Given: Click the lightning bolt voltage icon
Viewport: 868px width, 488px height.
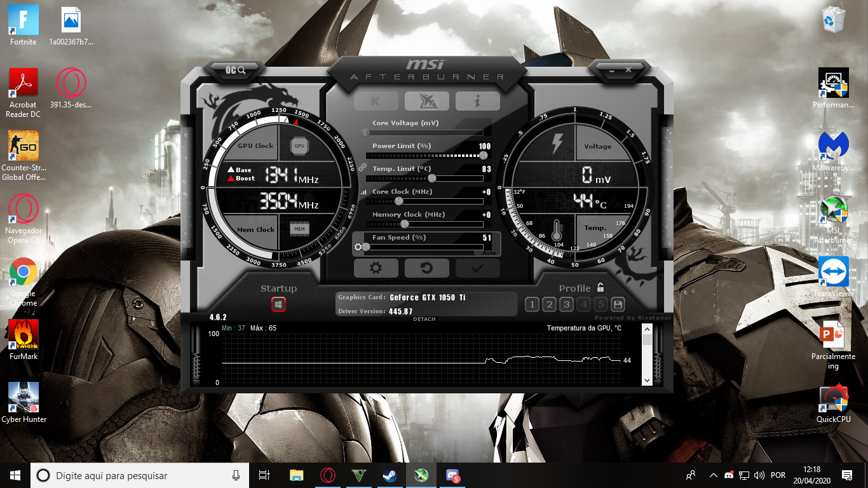Looking at the screenshot, I should click(557, 144).
